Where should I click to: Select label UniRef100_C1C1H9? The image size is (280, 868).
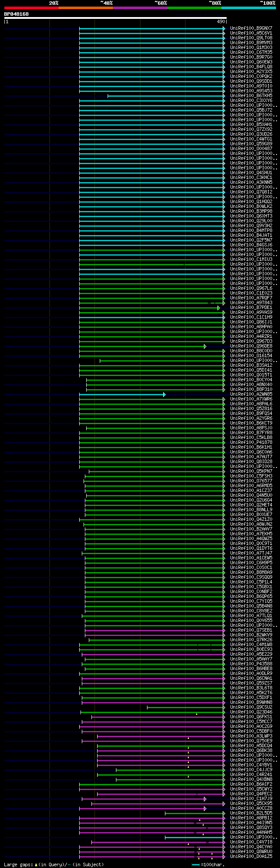251,317
